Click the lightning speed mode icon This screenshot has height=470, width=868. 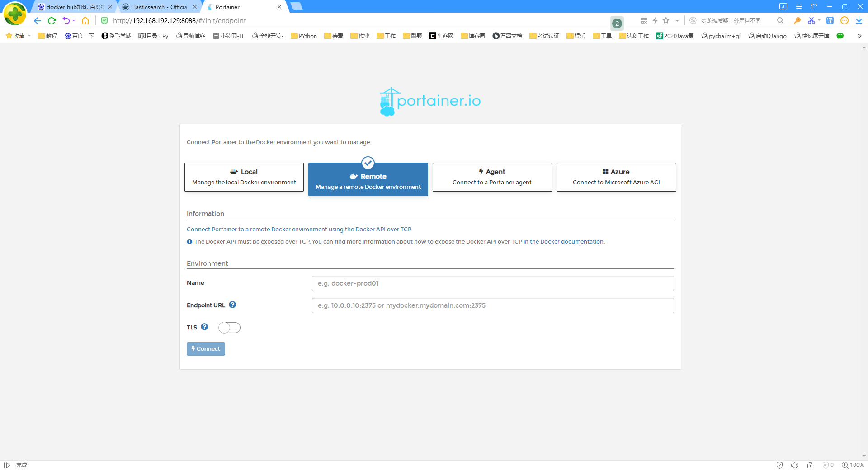point(655,21)
